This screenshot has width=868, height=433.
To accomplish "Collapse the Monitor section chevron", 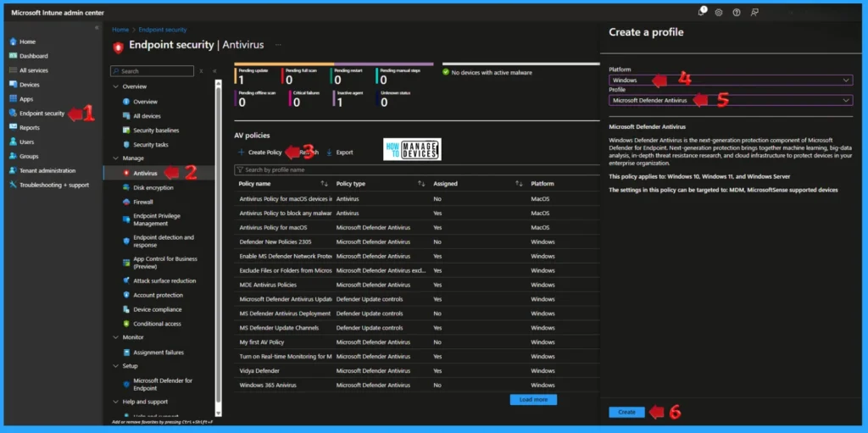I will click(x=115, y=337).
